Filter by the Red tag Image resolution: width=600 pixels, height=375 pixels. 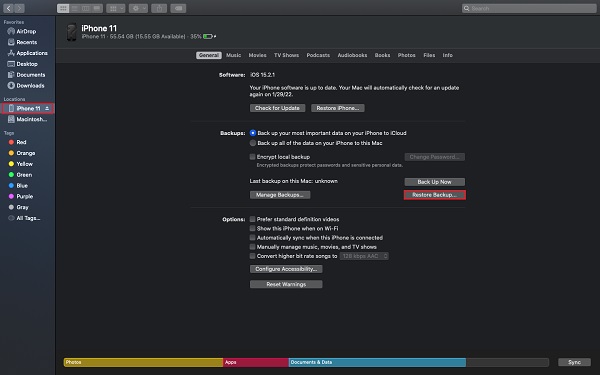[x=21, y=142]
